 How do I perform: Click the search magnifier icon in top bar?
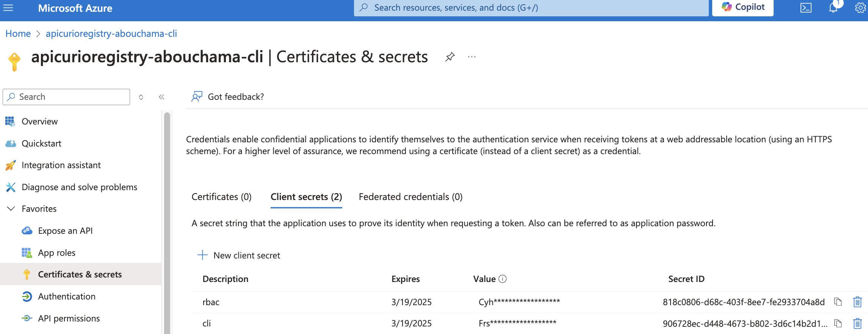364,8
